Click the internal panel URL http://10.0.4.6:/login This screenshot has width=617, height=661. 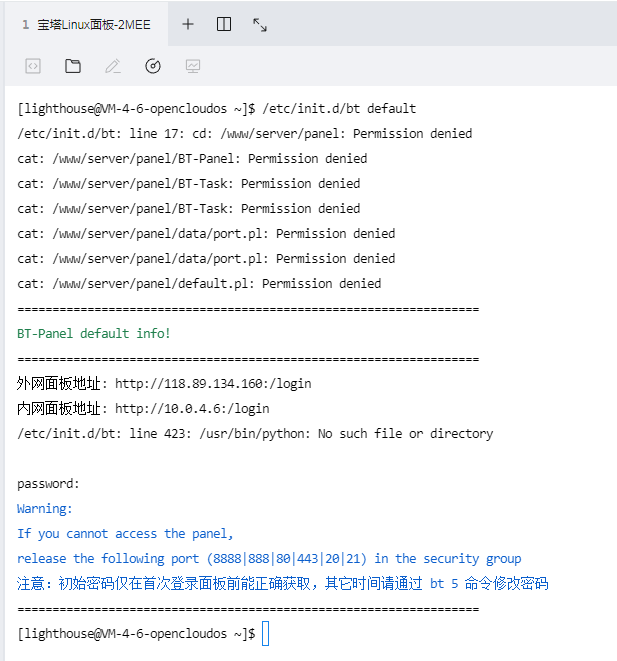tap(192, 408)
